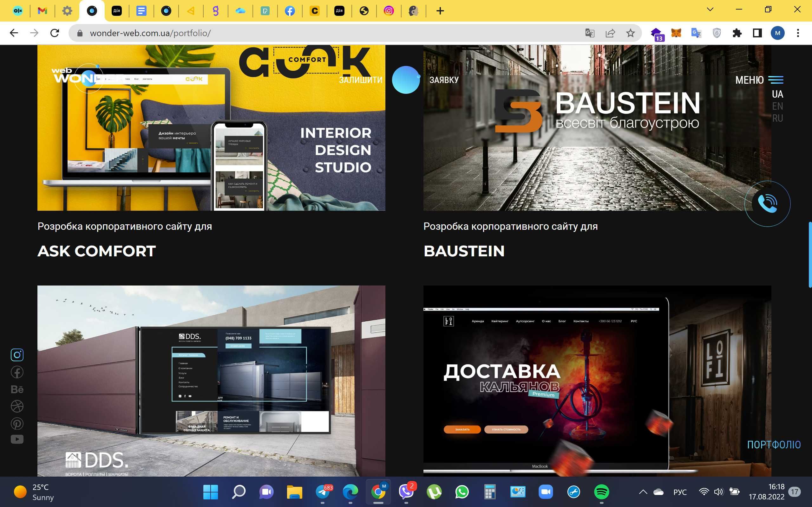
Task: Open the MetaMask fox extension
Action: [676, 33]
